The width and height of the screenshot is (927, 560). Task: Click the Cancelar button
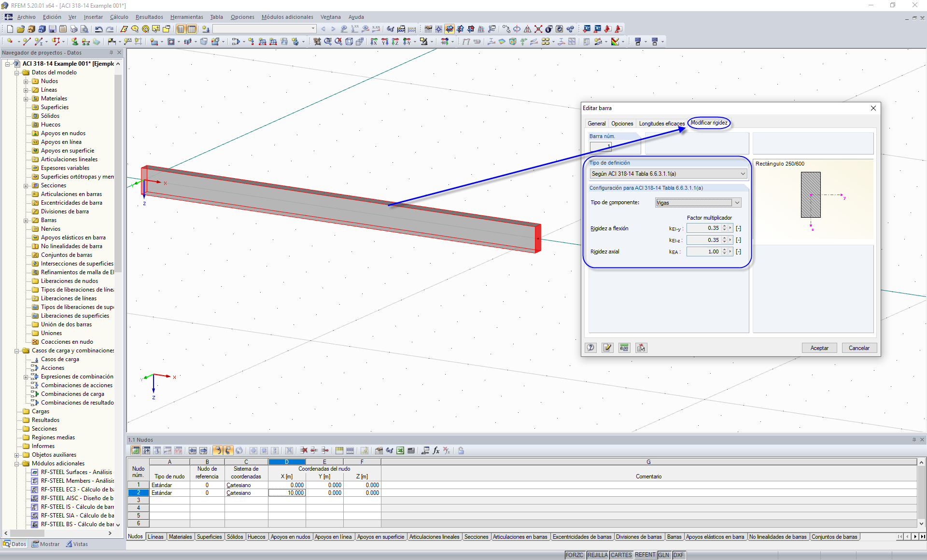(x=859, y=348)
